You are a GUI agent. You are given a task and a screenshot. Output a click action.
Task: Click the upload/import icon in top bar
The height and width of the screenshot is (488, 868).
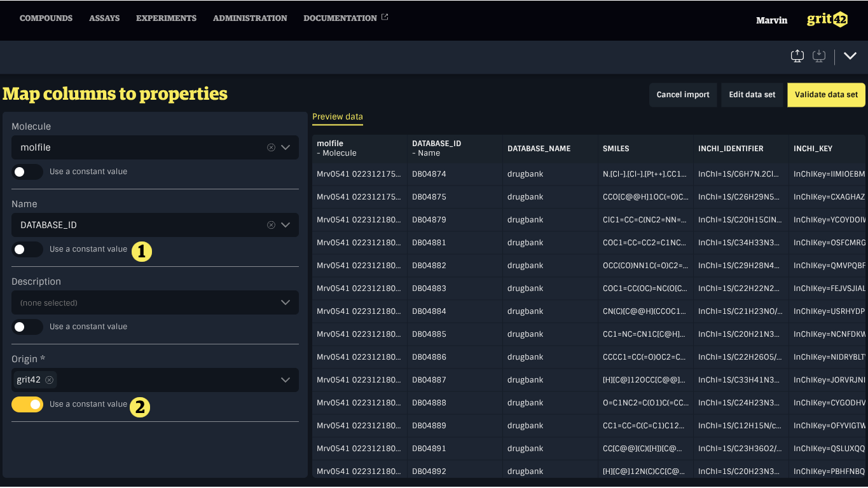(797, 56)
